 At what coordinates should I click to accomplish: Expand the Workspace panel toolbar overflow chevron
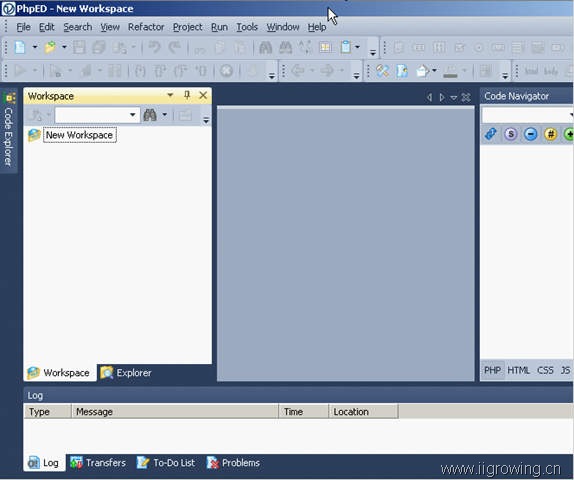click(x=206, y=120)
